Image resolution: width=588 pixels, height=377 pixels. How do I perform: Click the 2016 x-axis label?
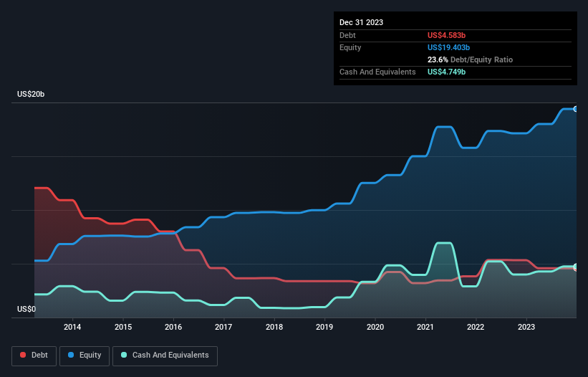click(173, 327)
